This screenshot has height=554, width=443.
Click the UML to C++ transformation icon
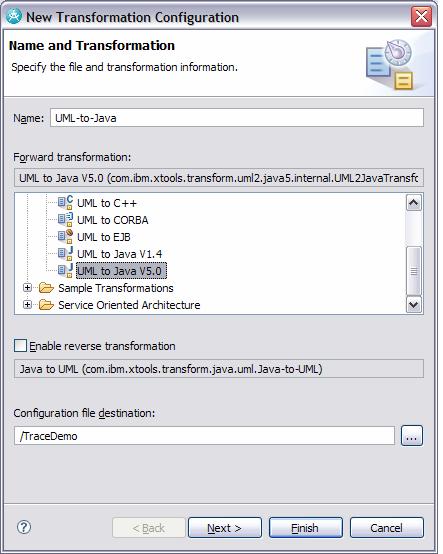pos(65,203)
